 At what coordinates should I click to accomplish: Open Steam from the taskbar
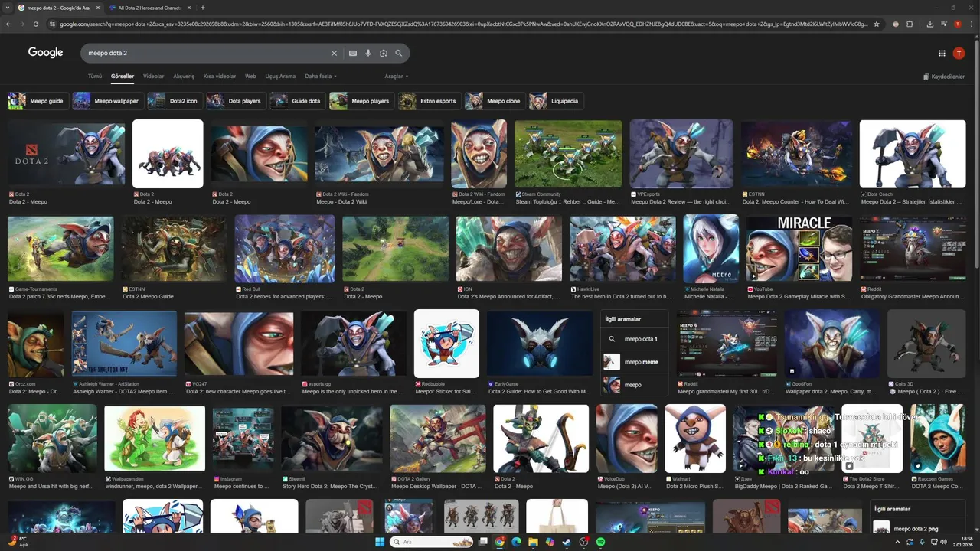tap(567, 542)
